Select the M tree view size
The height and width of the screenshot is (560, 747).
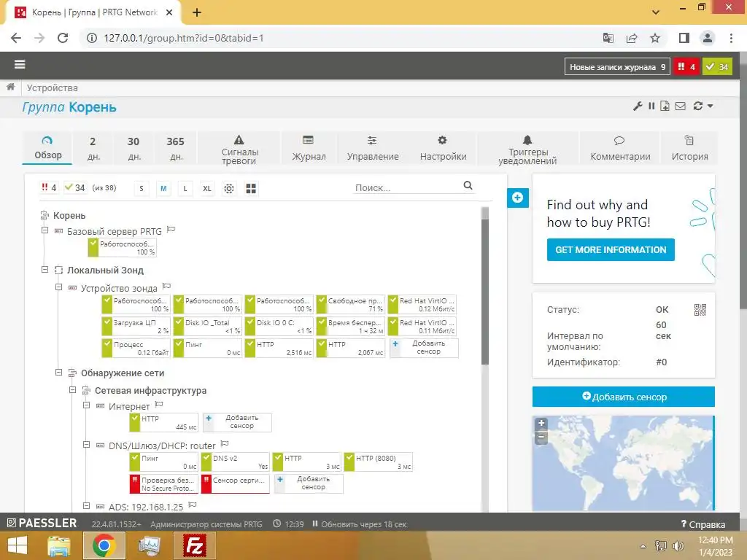[x=163, y=189]
